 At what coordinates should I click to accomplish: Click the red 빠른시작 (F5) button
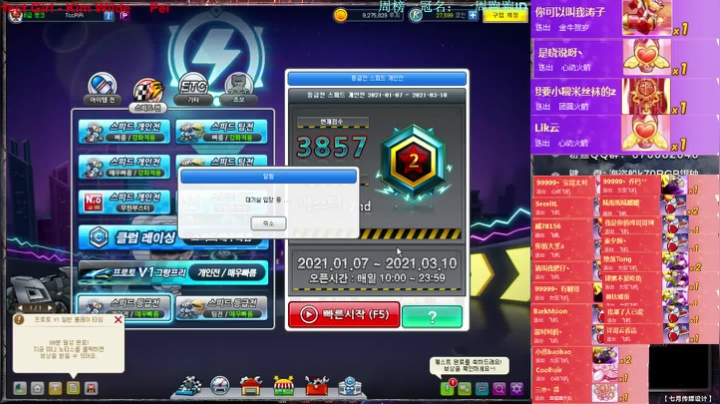(344, 315)
